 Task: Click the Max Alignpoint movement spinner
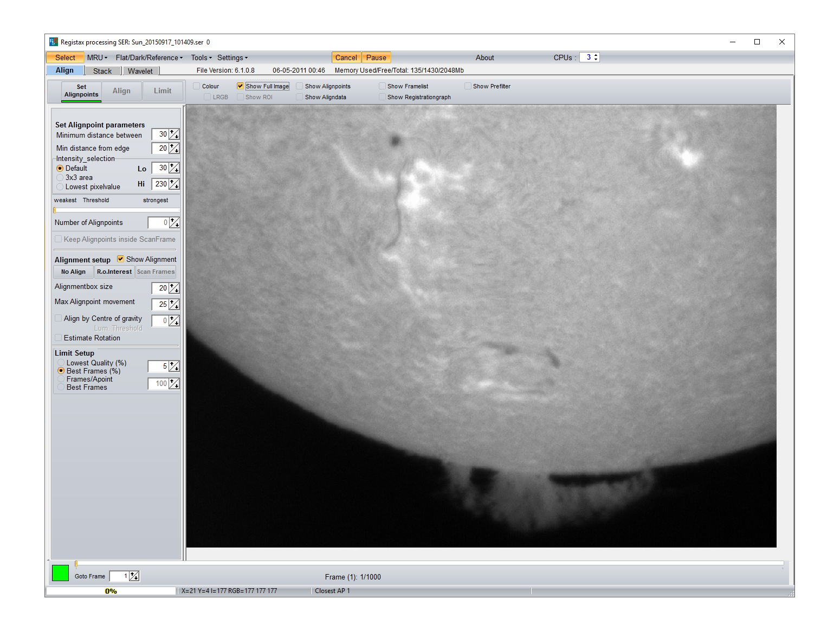pyautogui.click(x=174, y=305)
